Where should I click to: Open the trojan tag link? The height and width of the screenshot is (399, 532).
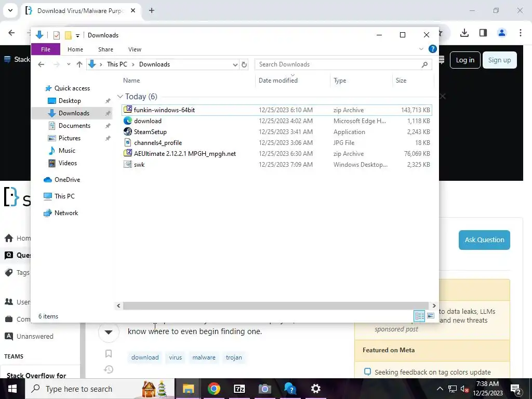(234, 357)
